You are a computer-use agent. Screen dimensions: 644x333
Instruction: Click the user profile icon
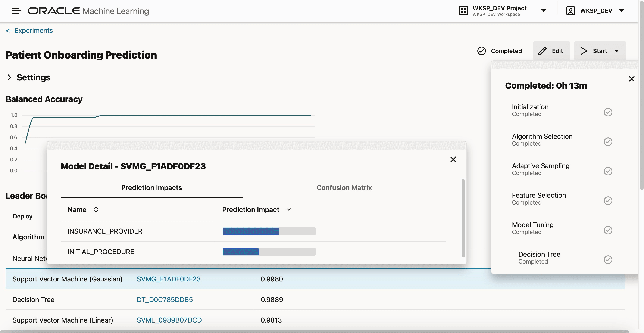[x=570, y=11]
